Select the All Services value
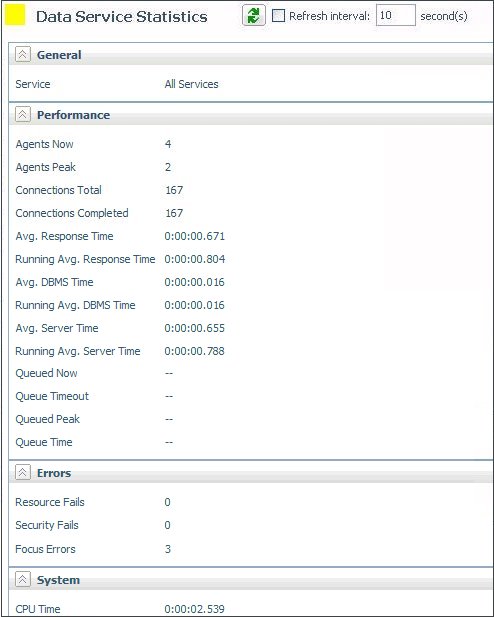Image resolution: width=494 pixels, height=617 pixels. pos(191,84)
